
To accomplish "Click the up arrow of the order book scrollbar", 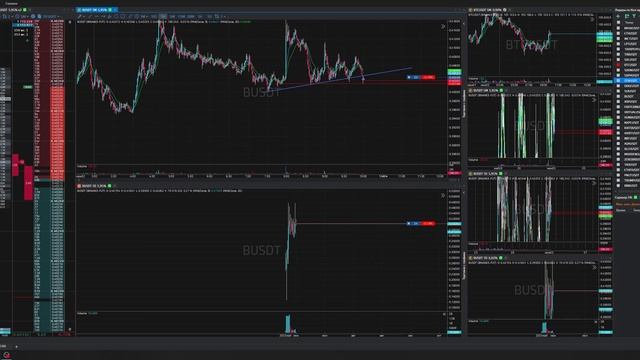I will [x=70, y=22].
